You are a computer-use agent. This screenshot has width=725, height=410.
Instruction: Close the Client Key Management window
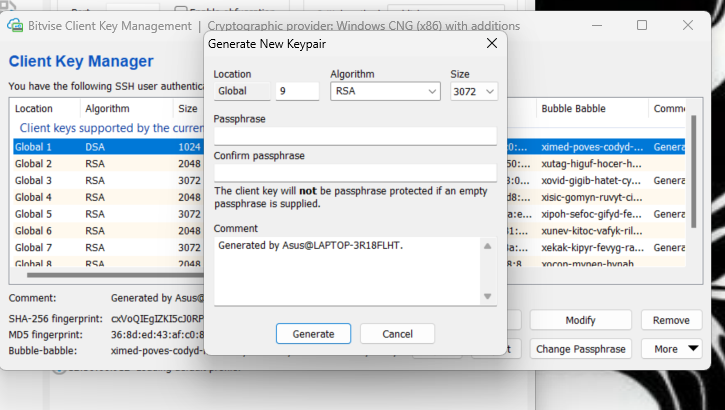pos(688,25)
